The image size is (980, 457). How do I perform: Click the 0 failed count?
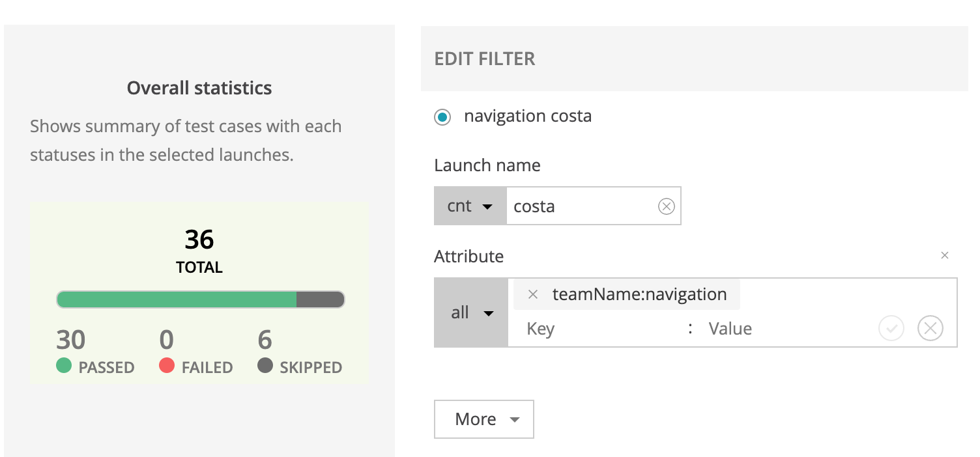(167, 340)
